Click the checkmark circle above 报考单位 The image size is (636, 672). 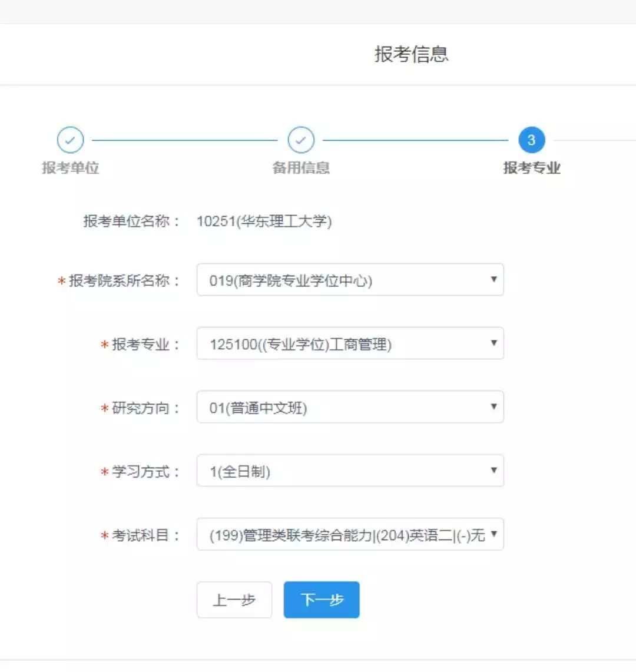tap(70, 140)
